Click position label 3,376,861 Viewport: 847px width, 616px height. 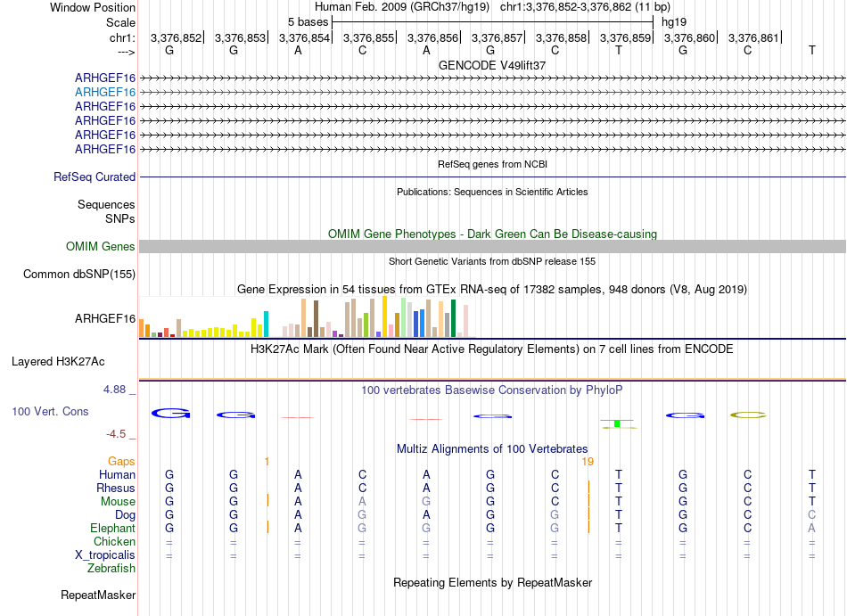(x=753, y=37)
